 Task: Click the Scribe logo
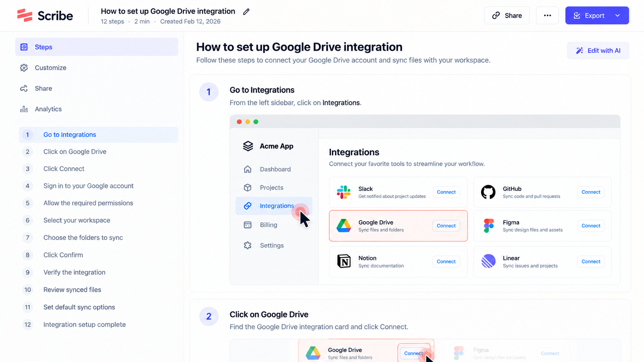pyautogui.click(x=45, y=15)
